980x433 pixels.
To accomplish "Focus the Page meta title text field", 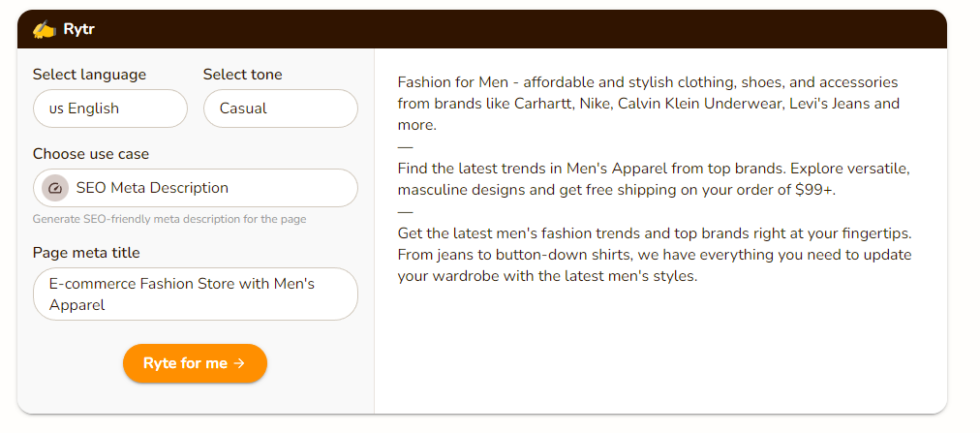I will click(195, 294).
